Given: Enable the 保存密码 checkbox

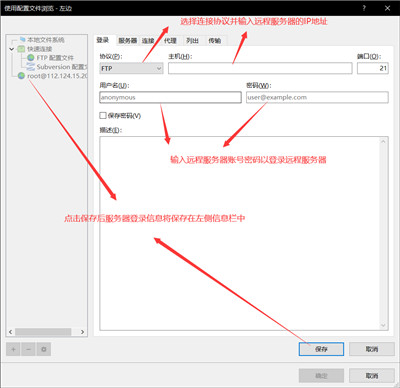Looking at the screenshot, I should [103, 116].
